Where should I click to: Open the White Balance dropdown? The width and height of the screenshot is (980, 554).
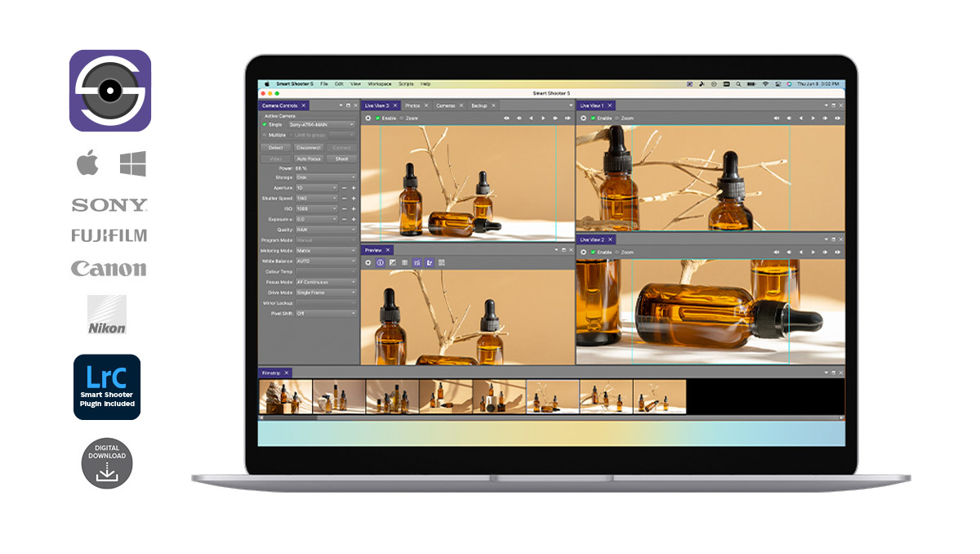(326, 261)
